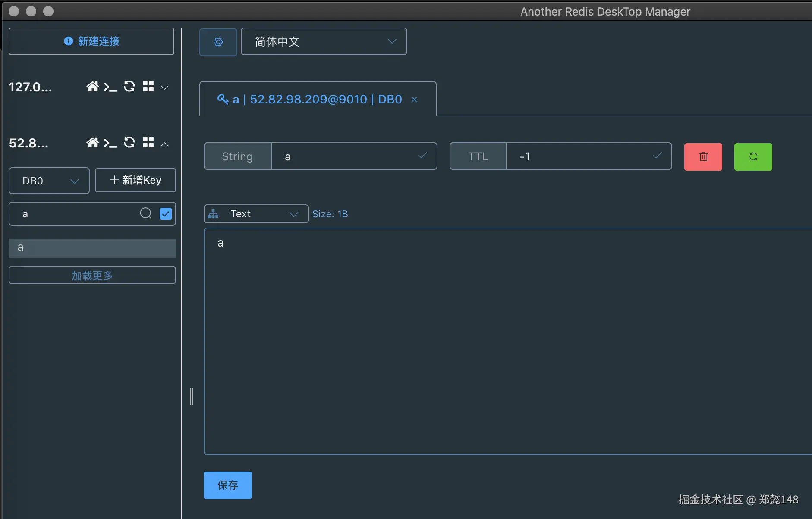The width and height of the screenshot is (812, 519).
Task: Open the Text format viewer dropdown
Action: [256, 214]
